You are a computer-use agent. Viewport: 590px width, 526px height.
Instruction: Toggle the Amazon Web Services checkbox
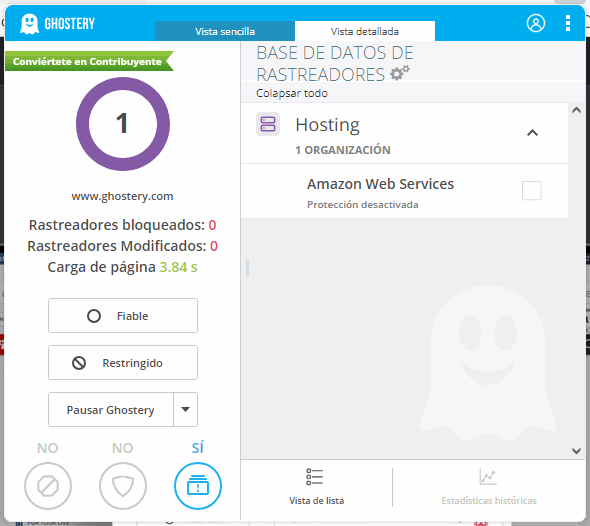pos(531,190)
